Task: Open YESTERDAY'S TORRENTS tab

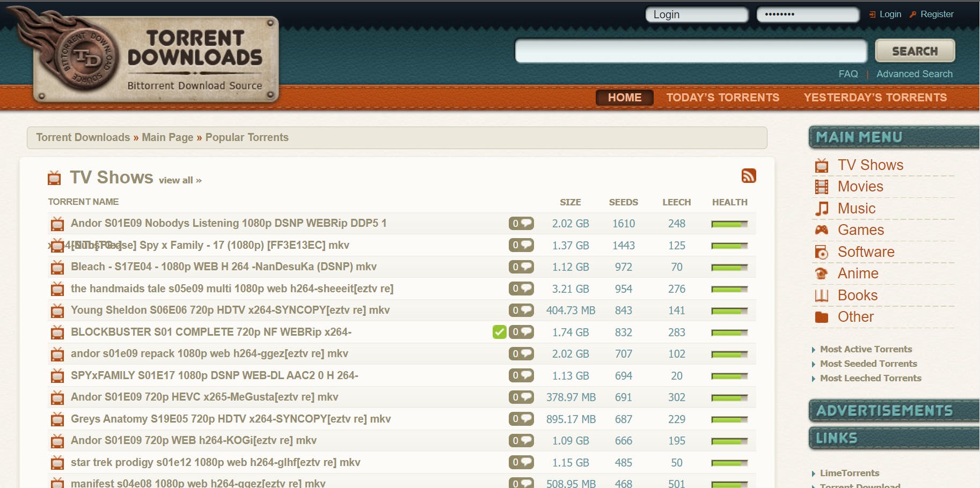Action: click(x=875, y=98)
